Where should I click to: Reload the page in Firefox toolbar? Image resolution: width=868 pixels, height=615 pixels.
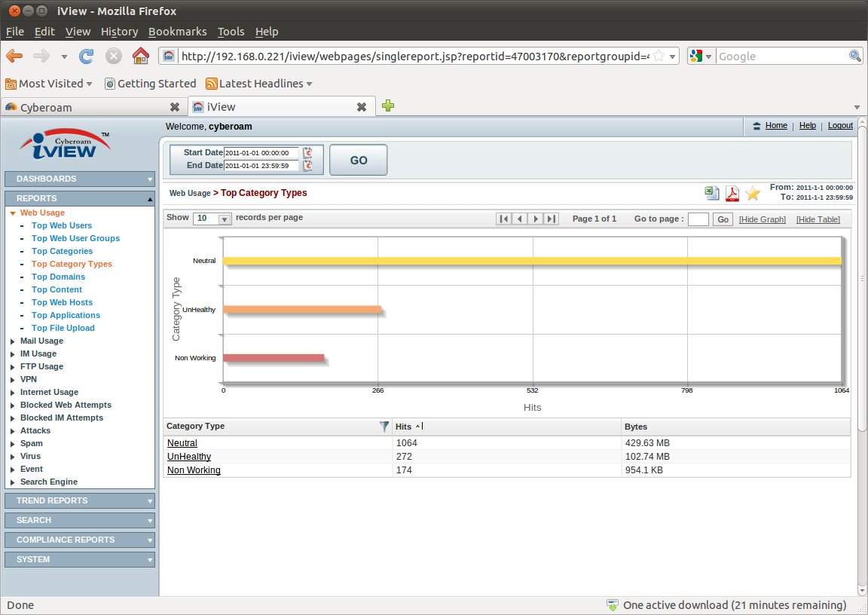(87, 56)
